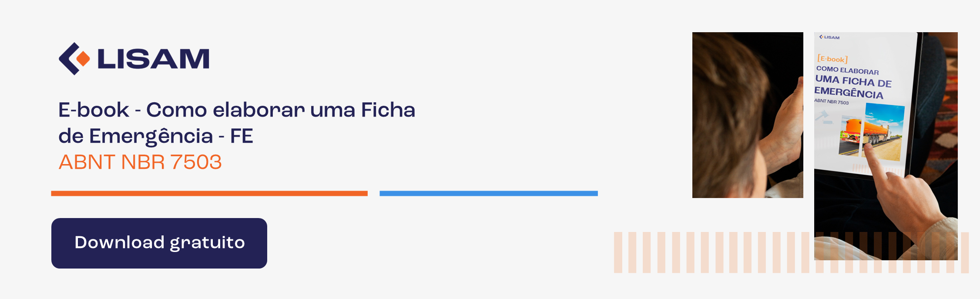Viewport: 980px width, 299px height.
Task: Click the large LISAM wordmark text
Action: 154,59
